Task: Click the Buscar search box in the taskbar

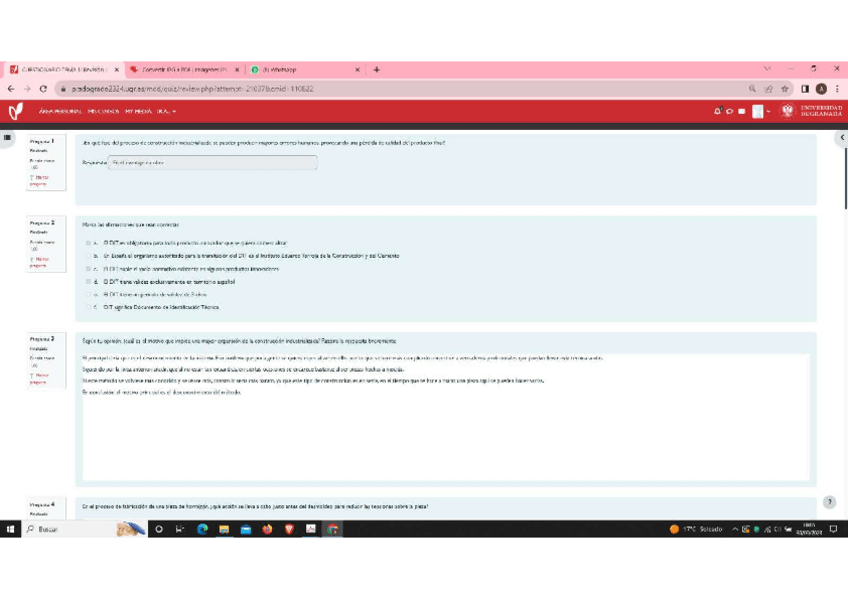Action: tap(84, 529)
